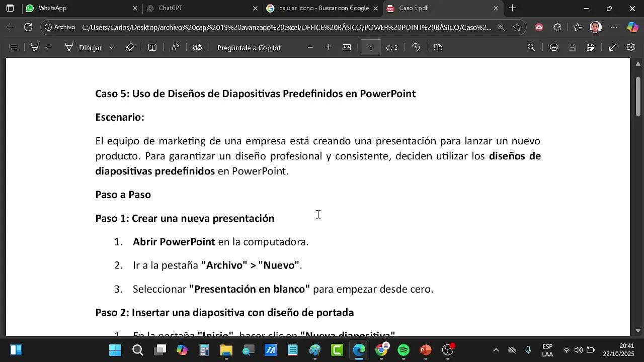This screenshot has height=362, width=644.
Task: Go back to previous page
Action: tap(10, 27)
